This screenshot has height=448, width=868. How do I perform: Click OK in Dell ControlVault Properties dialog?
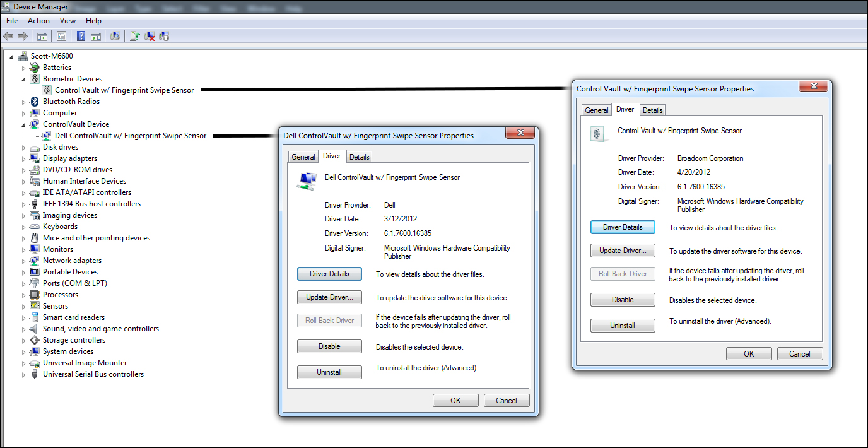456,400
